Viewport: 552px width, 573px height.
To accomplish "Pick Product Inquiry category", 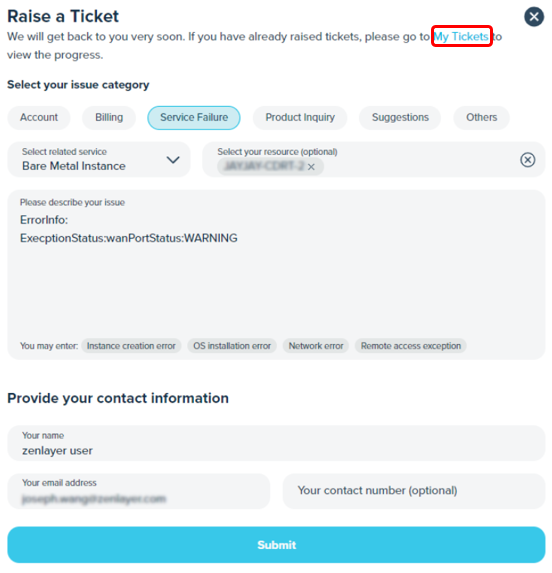I will click(300, 118).
